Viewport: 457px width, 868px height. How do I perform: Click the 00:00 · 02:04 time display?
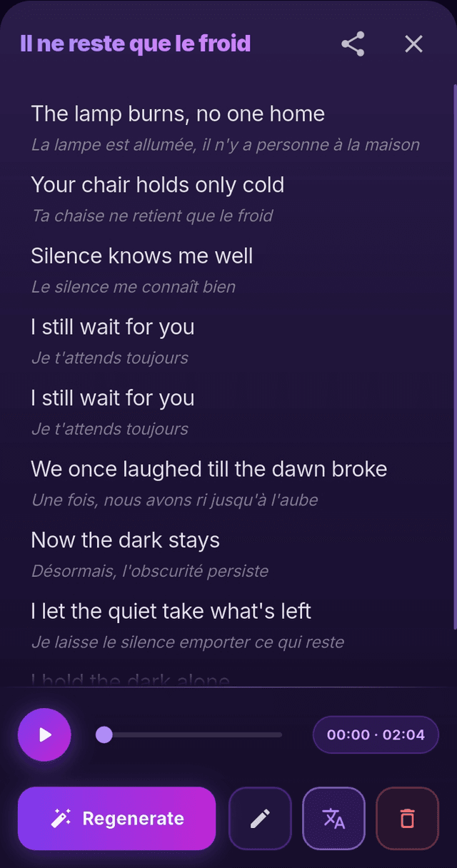coord(376,735)
